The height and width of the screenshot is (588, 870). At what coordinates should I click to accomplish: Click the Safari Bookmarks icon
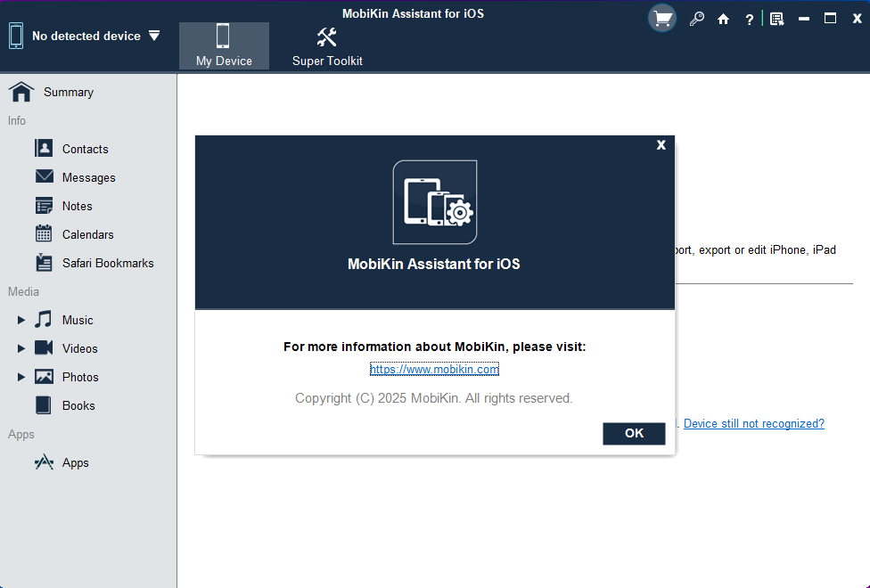click(x=44, y=263)
